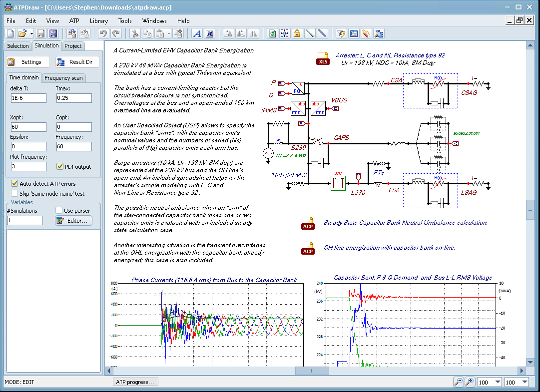Click the Save (floppy disk) icon
The image size is (540, 392).
[x=40, y=33]
